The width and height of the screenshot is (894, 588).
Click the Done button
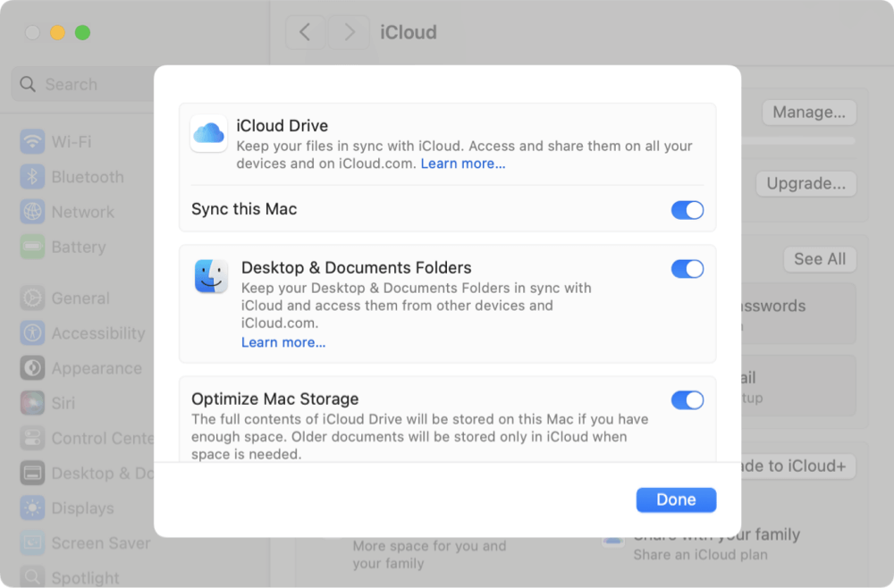click(x=676, y=500)
